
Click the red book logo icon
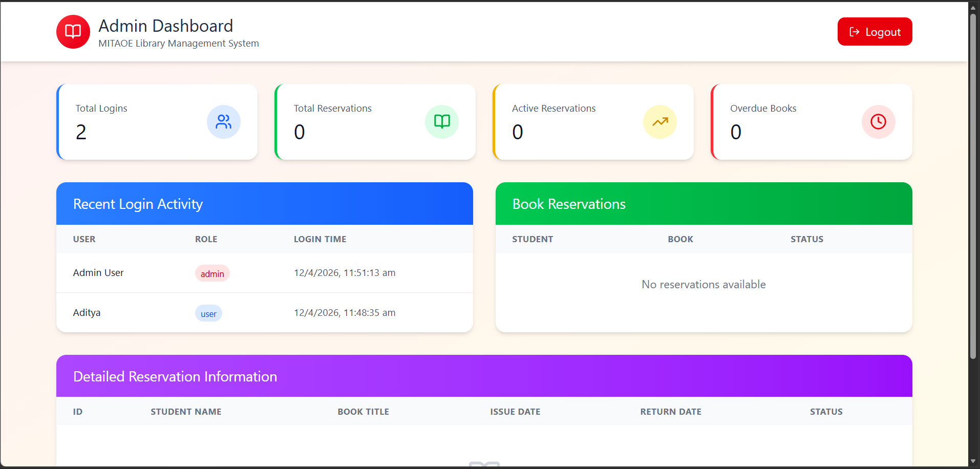click(x=73, y=32)
